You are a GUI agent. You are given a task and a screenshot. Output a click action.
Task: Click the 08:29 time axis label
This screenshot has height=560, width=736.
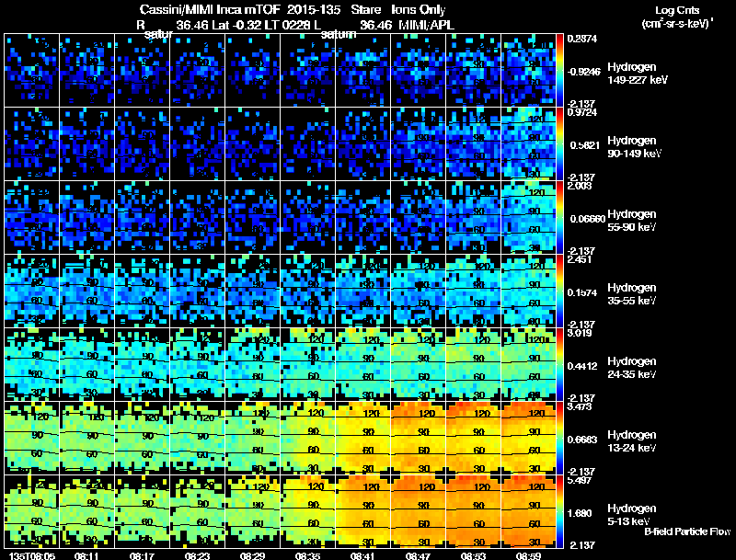pos(252,556)
